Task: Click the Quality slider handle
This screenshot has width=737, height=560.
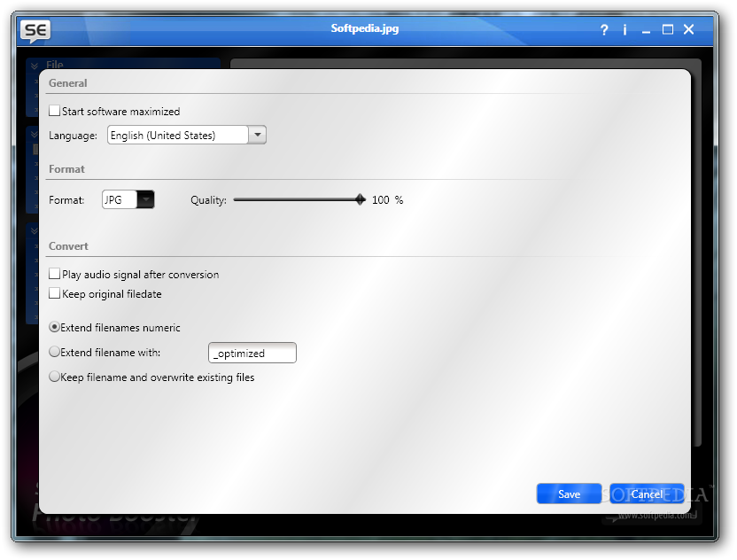Action: click(x=361, y=199)
